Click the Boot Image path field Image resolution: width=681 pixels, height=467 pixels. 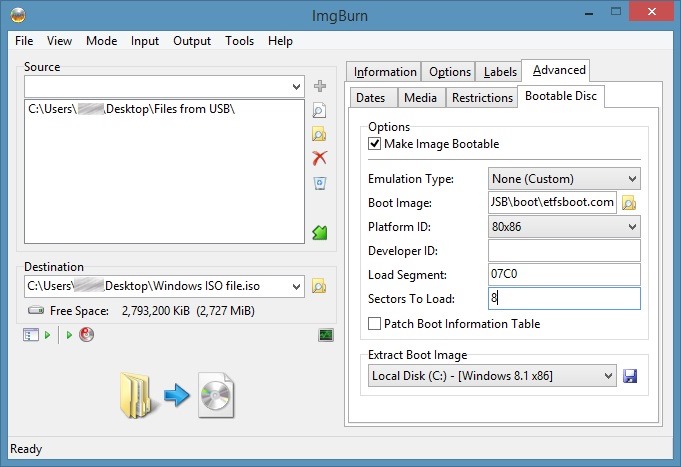(x=552, y=202)
